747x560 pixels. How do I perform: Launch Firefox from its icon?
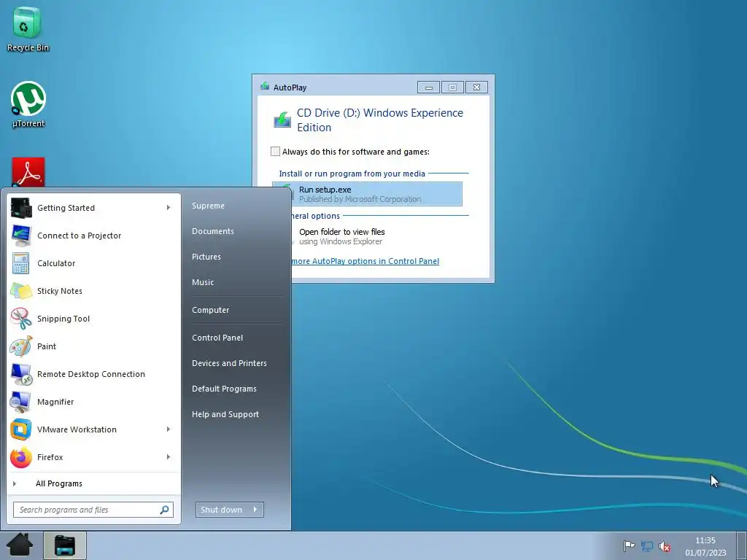pyautogui.click(x=21, y=457)
